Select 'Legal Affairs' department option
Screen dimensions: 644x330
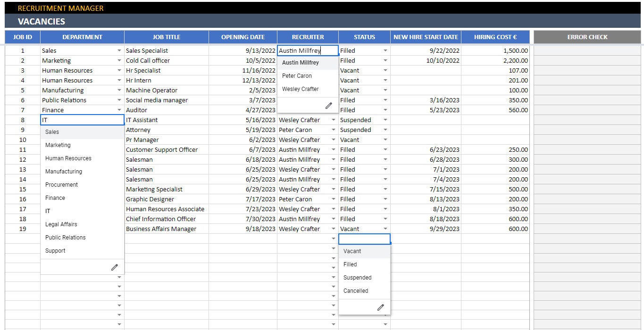[60, 224]
